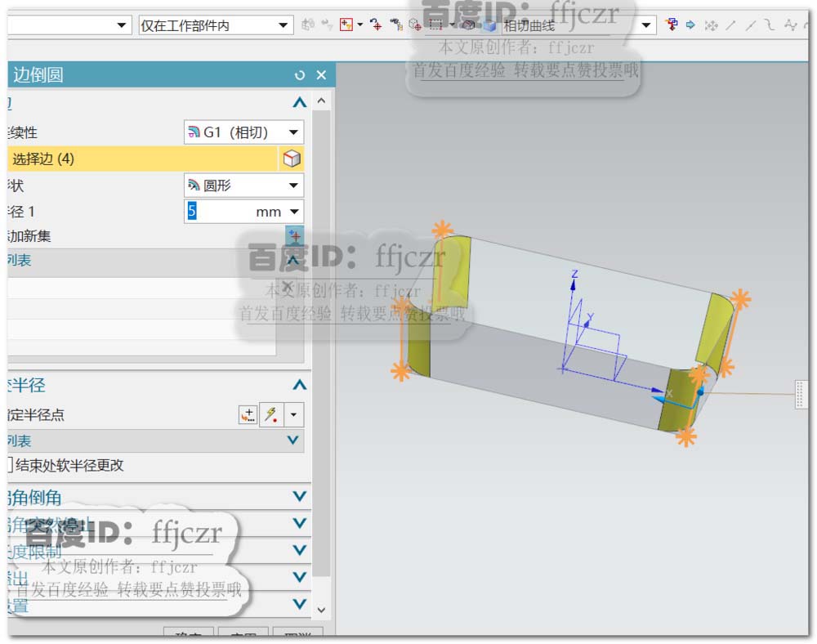Expand the section below 角倒角
Image resolution: width=817 pixels, height=644 pixels.
300,523
